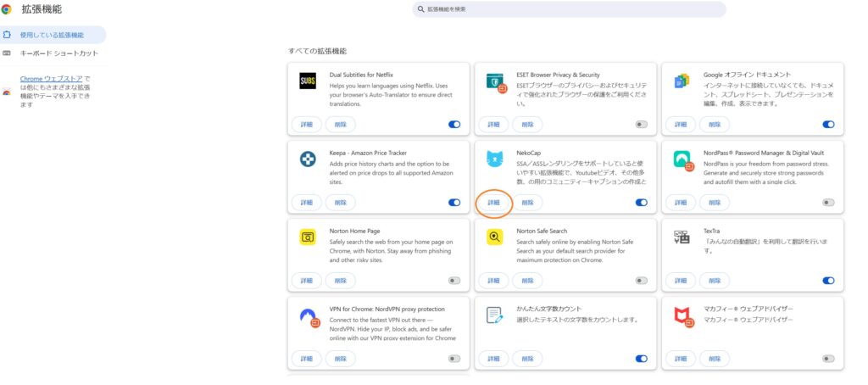The width and height of the screenshot is (868, 385).
Task: Enable マカフィー ウェブアドバイザー toggle
Action: [828, 359]
